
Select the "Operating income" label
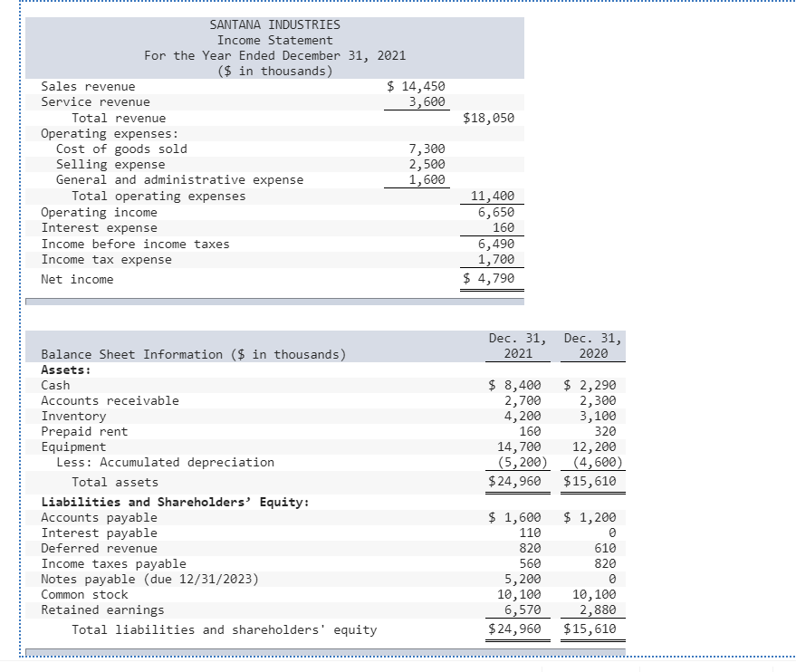point(99,213)
